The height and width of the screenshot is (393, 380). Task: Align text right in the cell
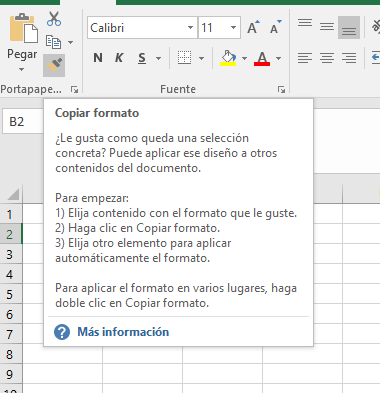pyautogui.click(x=349, y=58)
